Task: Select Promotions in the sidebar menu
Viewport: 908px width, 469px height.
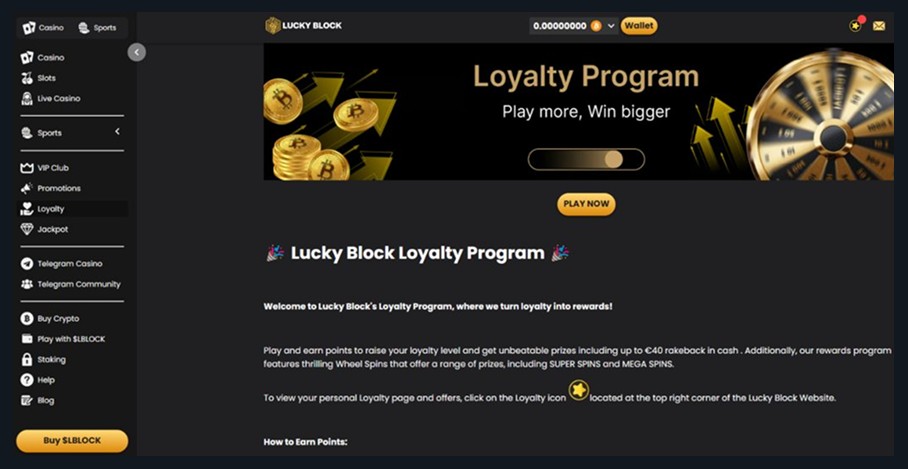Action: coord(74,188)
